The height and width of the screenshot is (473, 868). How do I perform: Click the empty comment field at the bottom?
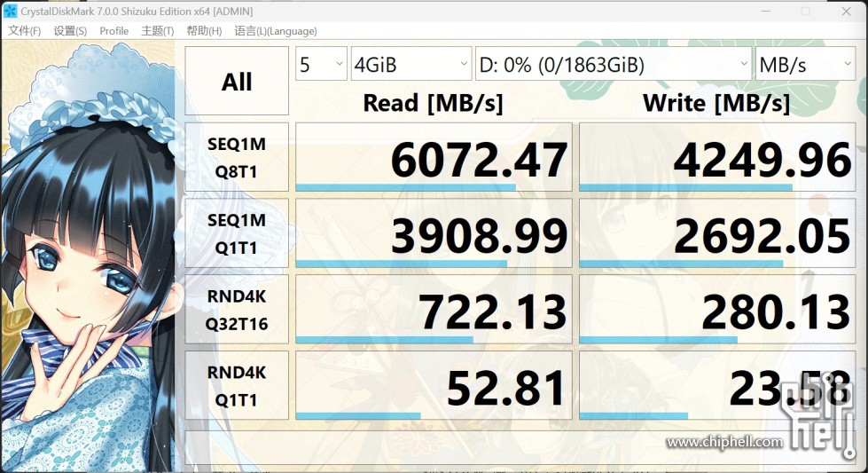520,447
